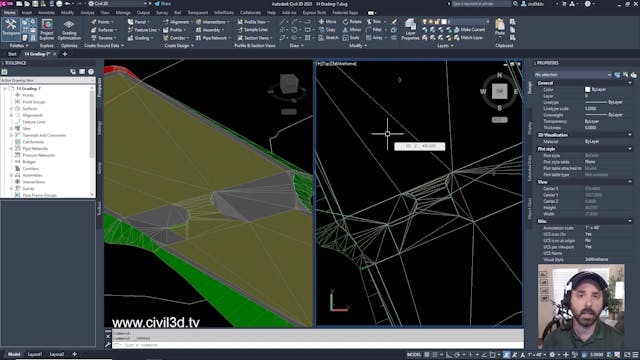Click the ByLayer color swatch in Properties
This screenshot has width=640, height=360.
point(587,89)
